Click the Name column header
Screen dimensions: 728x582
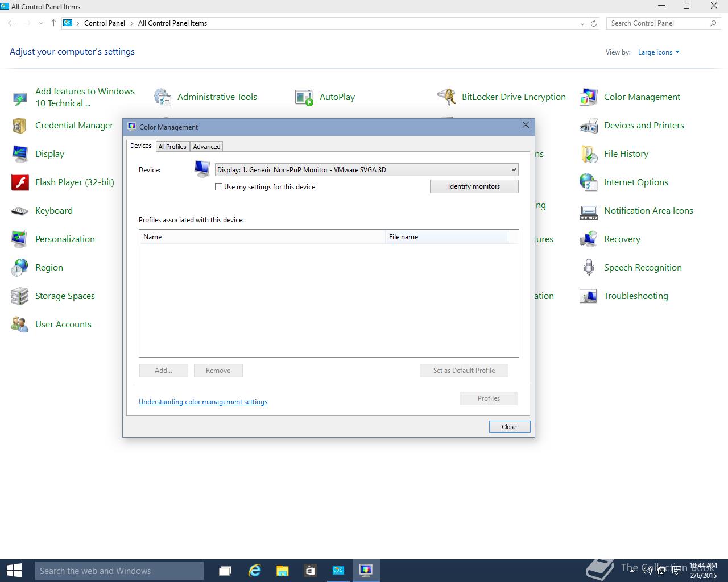click(x=262, y=237)
